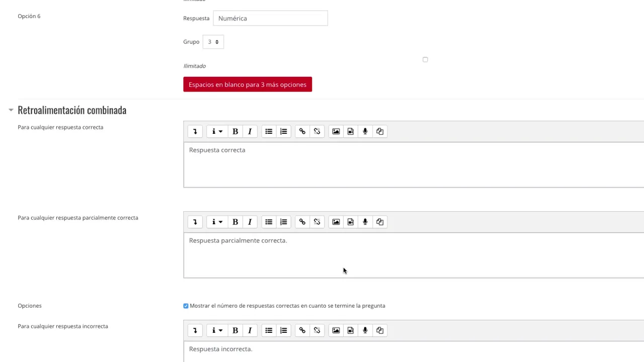
Task: Toggle 'Mostrar el número de respuestas correctas' checkbox
Action: click(x=186, y=306)
